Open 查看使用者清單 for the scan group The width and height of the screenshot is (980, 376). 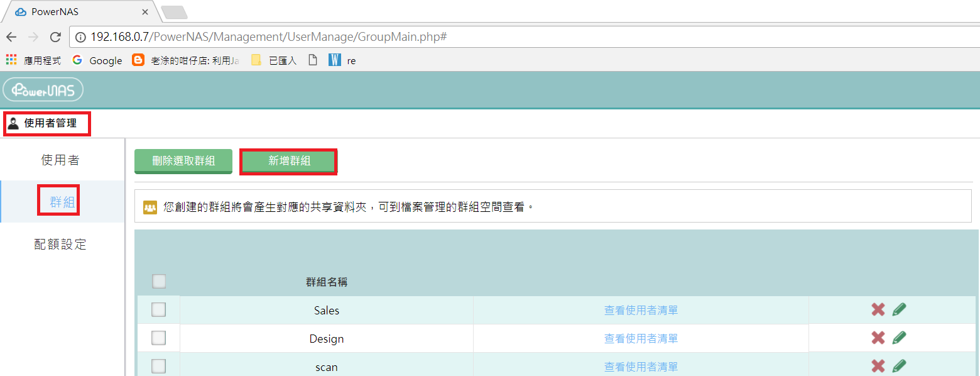point(640,365)
